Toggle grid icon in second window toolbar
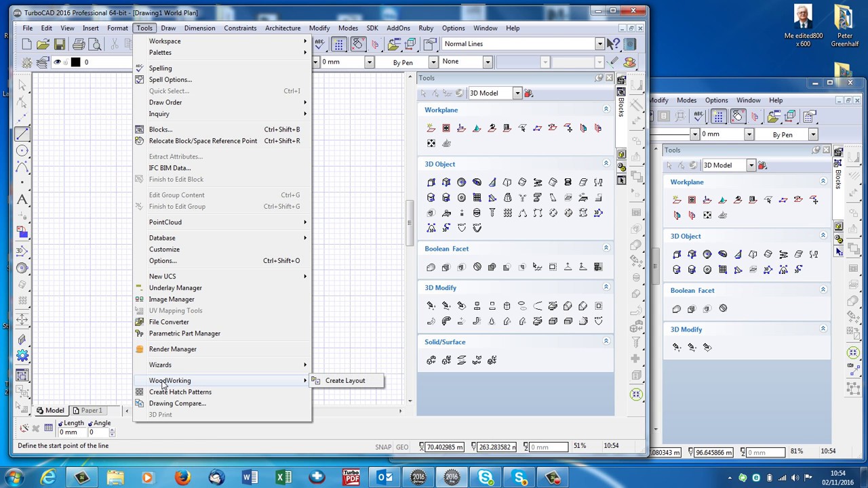 [x=718, y=117]
